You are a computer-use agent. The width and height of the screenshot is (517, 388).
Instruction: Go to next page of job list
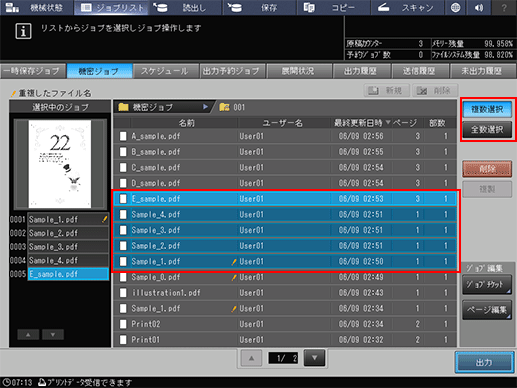pyautogui.click(x=314, y=358)
